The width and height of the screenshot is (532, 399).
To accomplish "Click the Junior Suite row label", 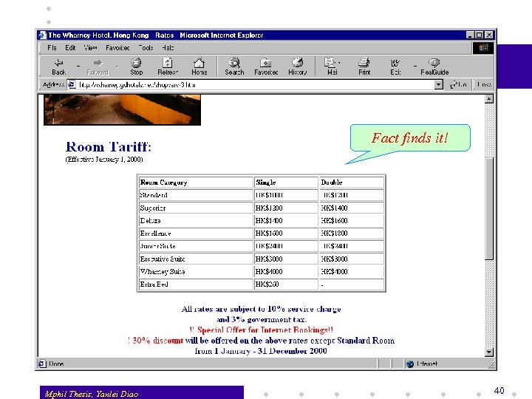I will click(x=158, y=246).
